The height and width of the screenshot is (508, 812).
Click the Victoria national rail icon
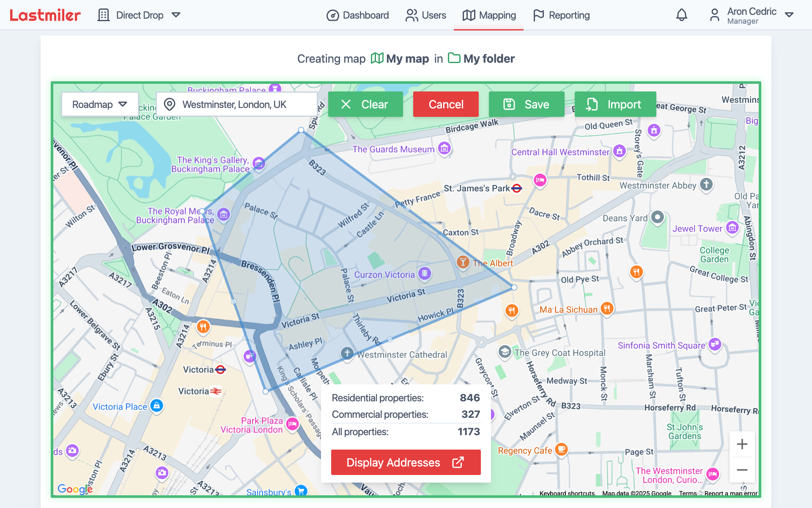coord(216,391)
